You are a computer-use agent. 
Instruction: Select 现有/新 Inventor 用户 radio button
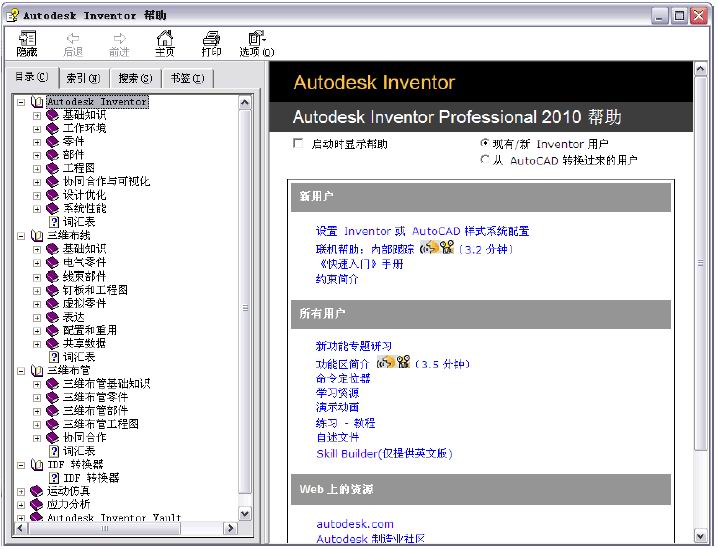pyautogui.click(x=484, y=143)
